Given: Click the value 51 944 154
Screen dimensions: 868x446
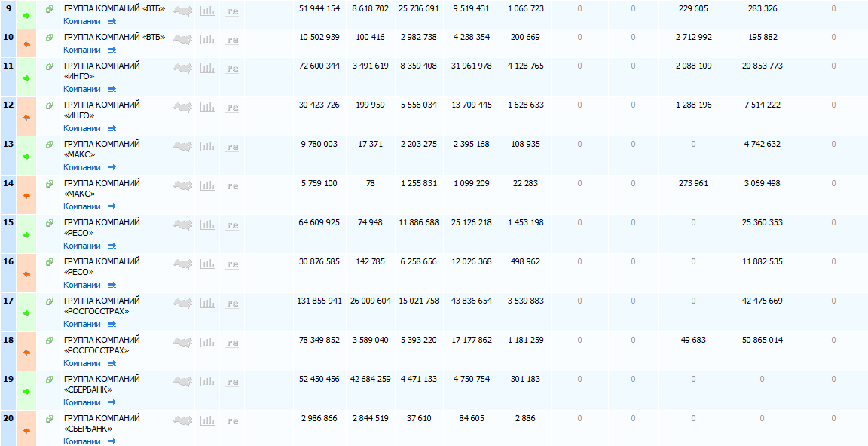Looking at the screenshot, I should [319, 9].
